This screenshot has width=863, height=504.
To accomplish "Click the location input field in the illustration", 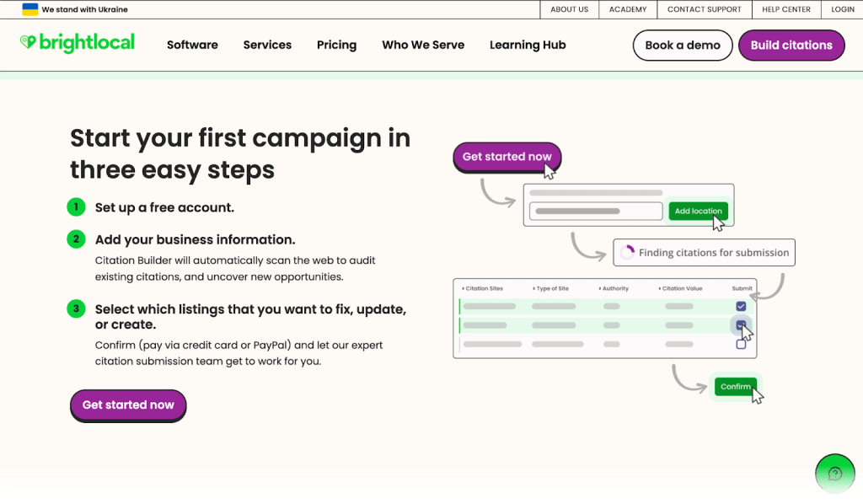I will 595,212.
